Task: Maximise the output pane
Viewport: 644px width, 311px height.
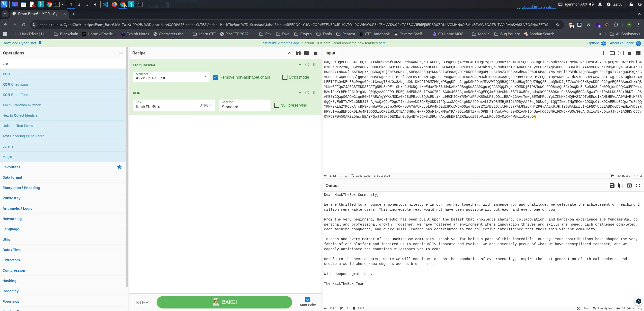Action: click(x=638, y=186)
